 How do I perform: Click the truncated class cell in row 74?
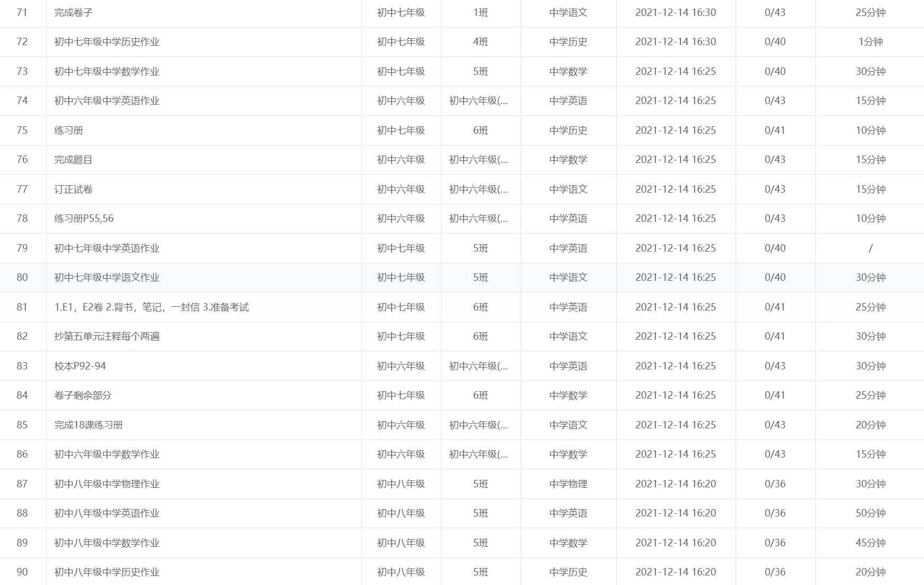(478, 100)
